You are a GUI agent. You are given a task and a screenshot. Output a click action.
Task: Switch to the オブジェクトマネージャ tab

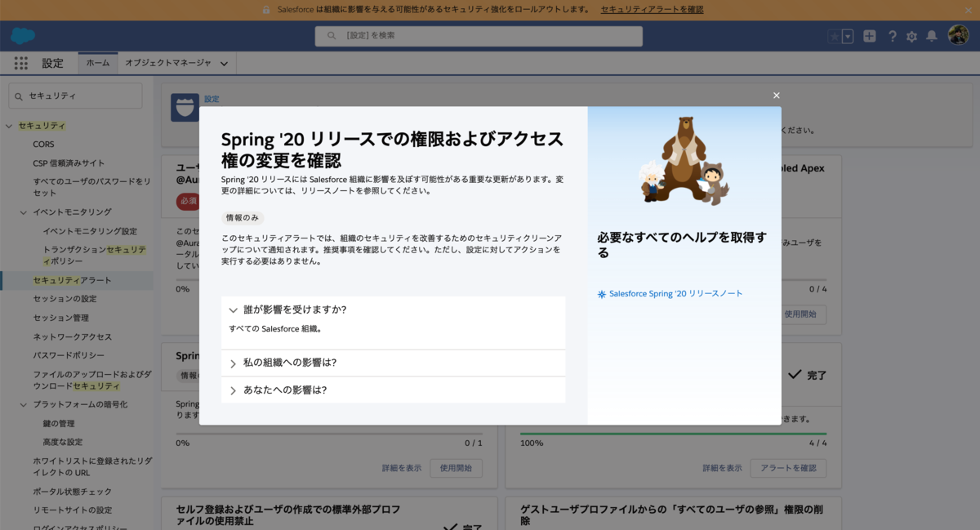tap(167, 63)
